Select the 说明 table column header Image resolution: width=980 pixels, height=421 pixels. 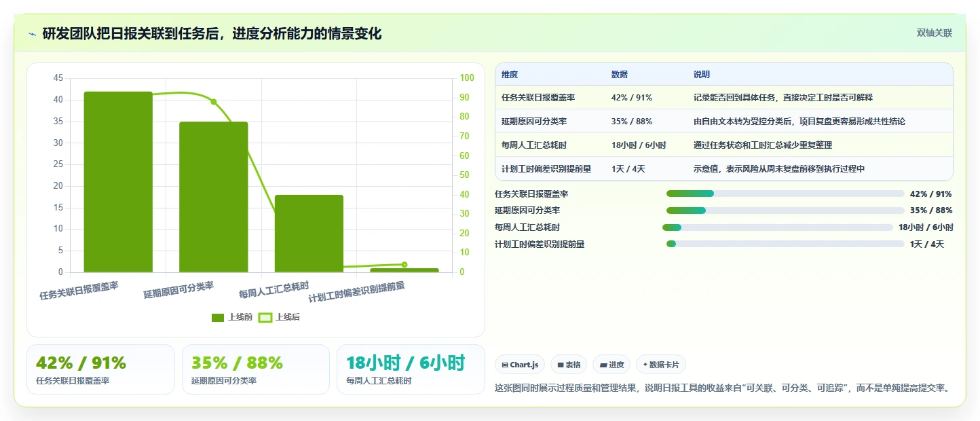pyautogui.click(x=702, y=75)
